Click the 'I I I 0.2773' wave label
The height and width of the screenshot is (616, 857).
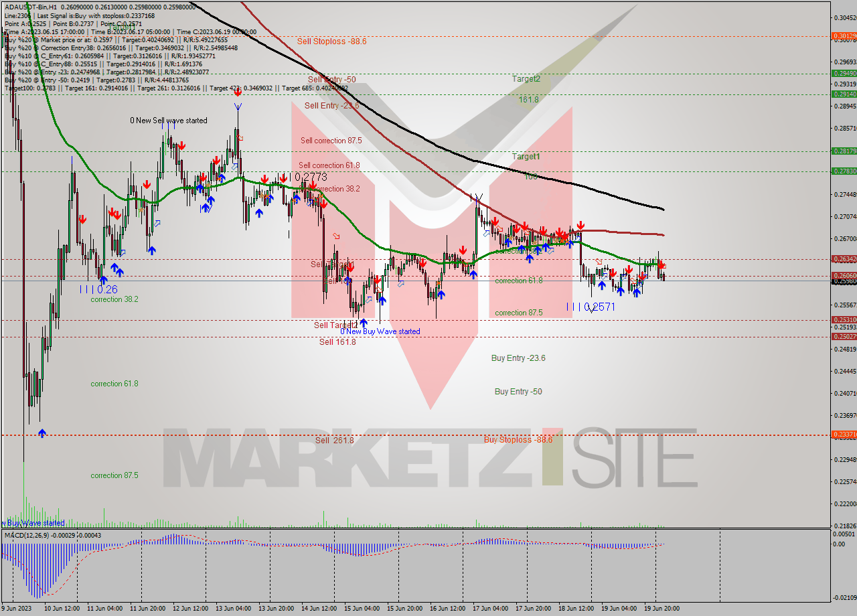pyautogui.click(x=303, y=177)
